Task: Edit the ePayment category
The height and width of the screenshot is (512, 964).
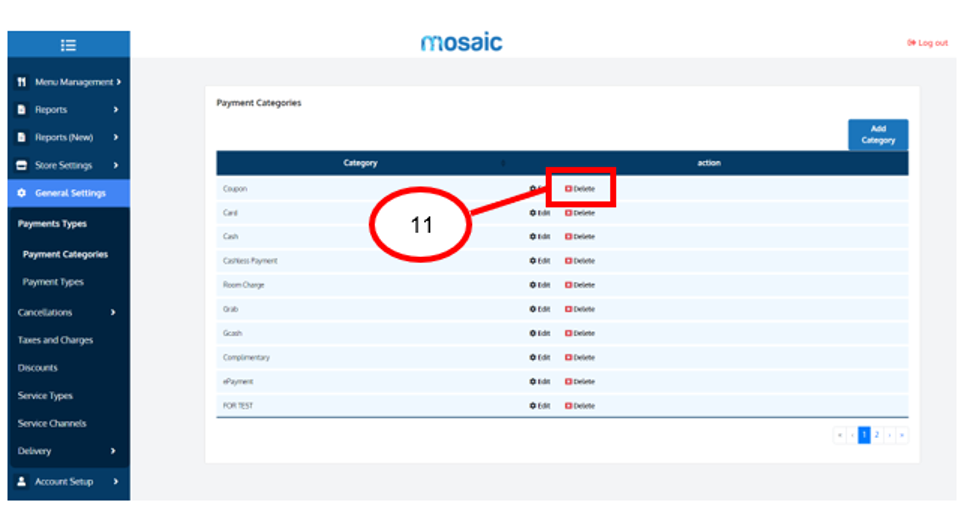Action: click(x=540, y=382)
